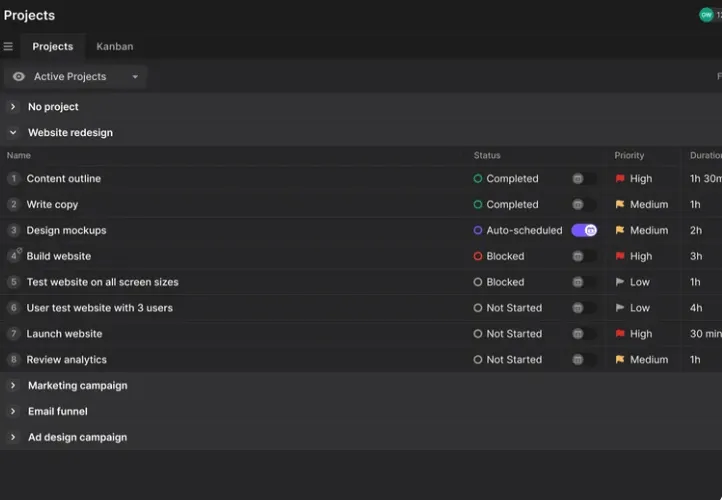Click the Duration column header

point(705,155)
